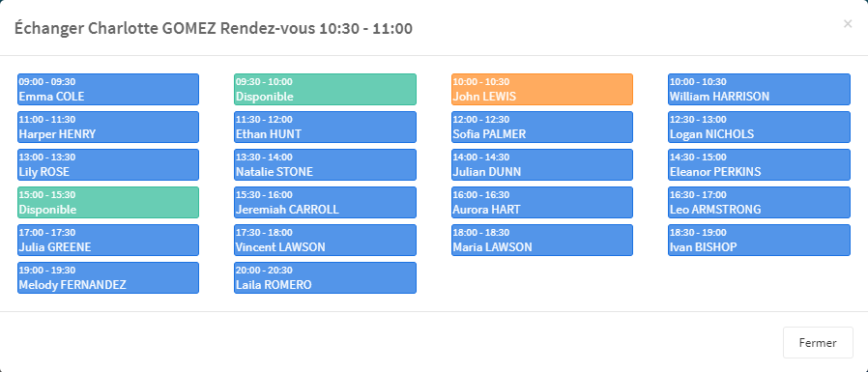Select Jeremiah CARROLL 15:30 slot
The width and height of the screenshot is (868, 372).
(x=325, y=202)
